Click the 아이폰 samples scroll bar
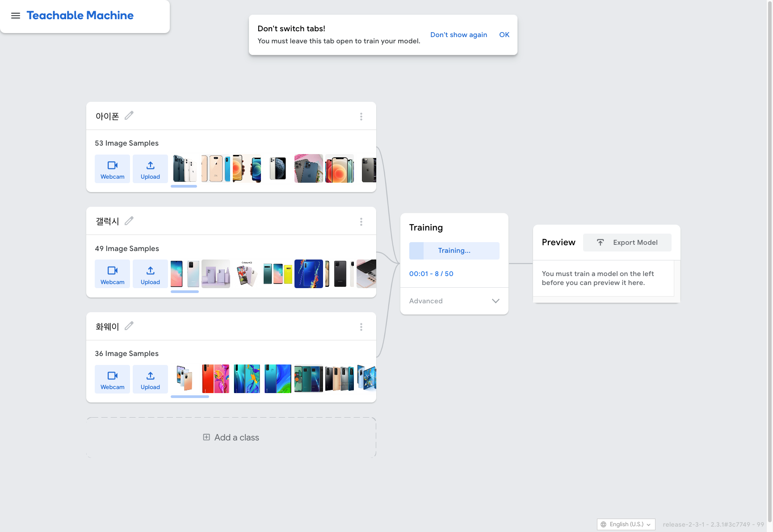The height and width of the screenshot is (532, 773). [184, 186]
